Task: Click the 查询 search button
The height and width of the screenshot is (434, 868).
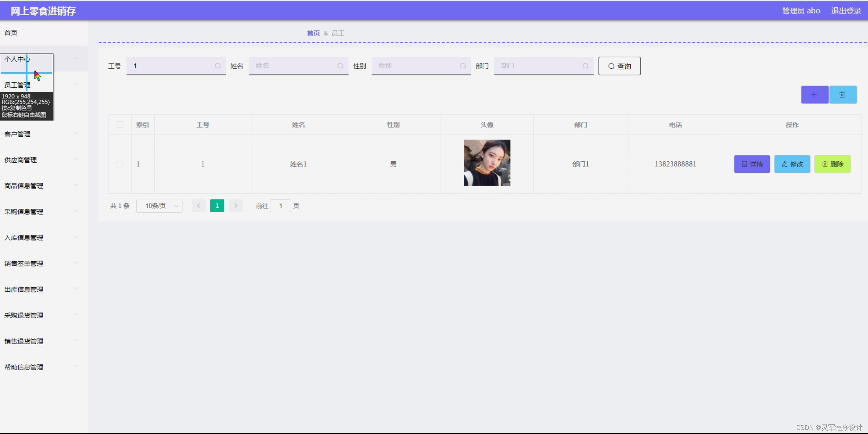Action: 619,66
